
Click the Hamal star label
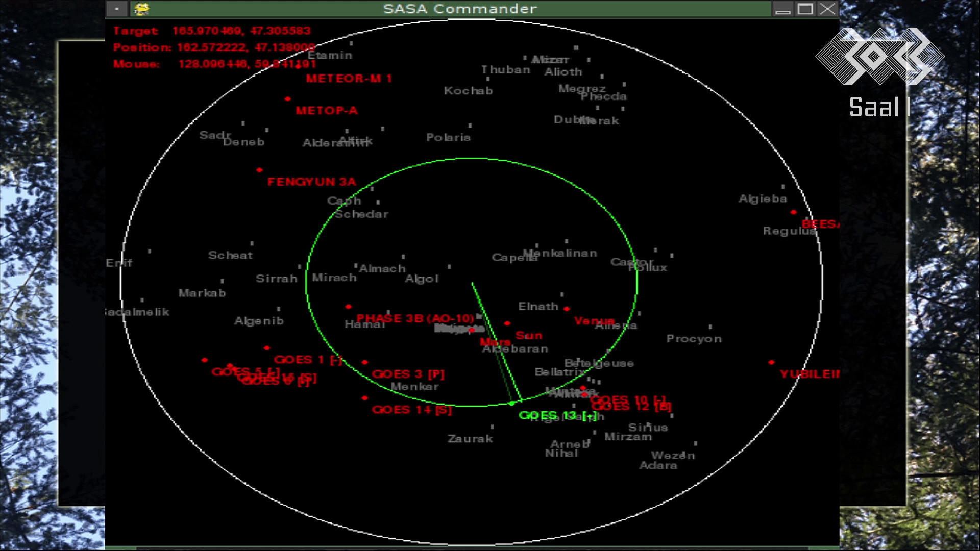pos(364,324)
